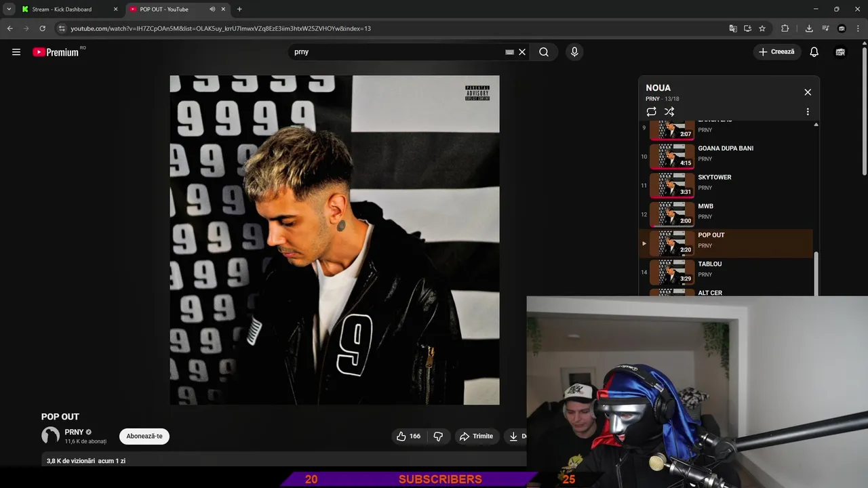Click the playlist panel scrollbar
The width and height of the screenshot is (868, 488).
[816, 272]
